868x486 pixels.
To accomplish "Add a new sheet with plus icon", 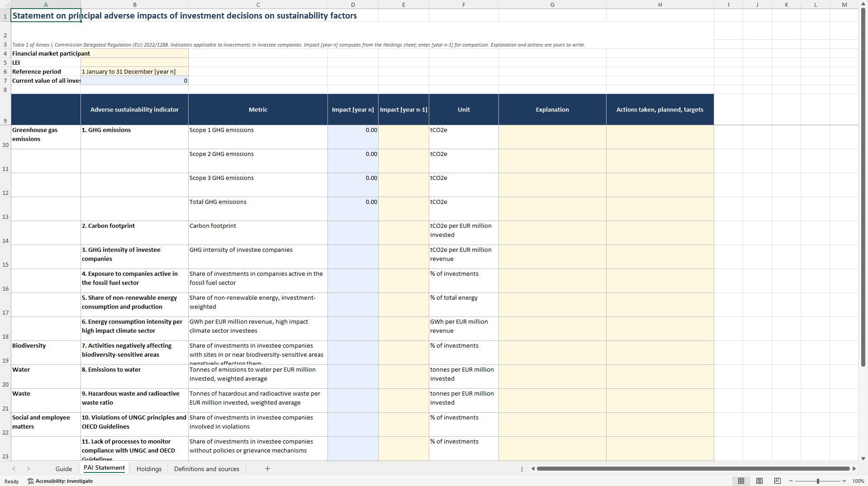I will click(267, 469).
